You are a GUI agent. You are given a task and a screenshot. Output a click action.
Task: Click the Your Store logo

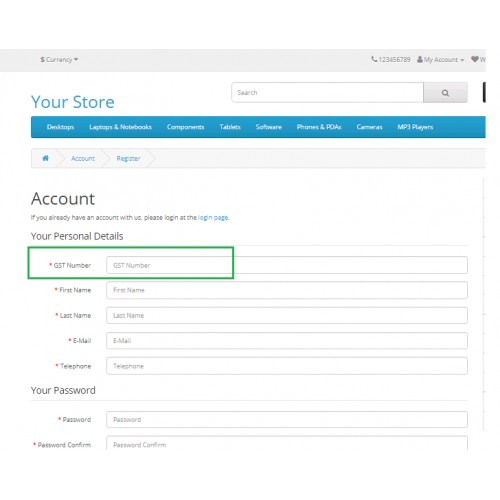pyautogui.click(x=73, y=102)
